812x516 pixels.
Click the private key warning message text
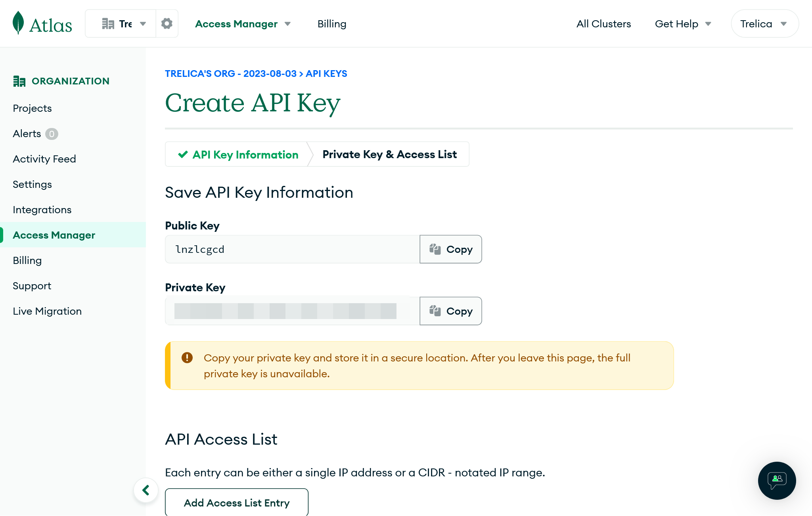click(x=417, y=365)
